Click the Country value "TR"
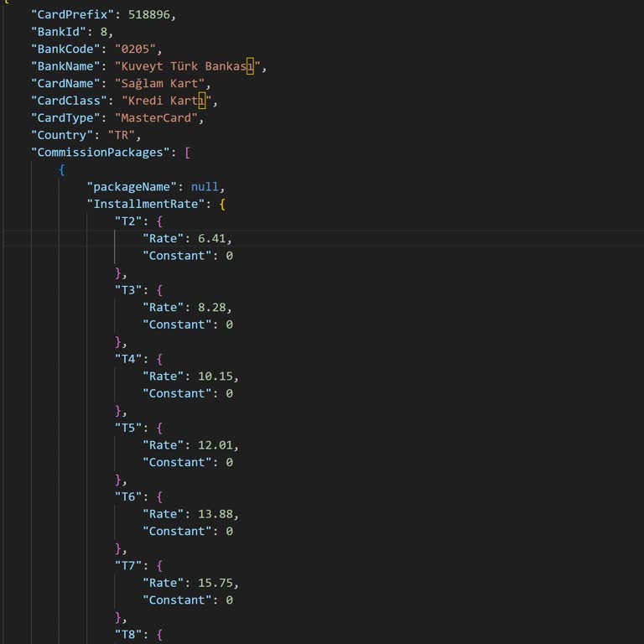The width and height of the screenshot is (644, 644). tap(124, 135)
